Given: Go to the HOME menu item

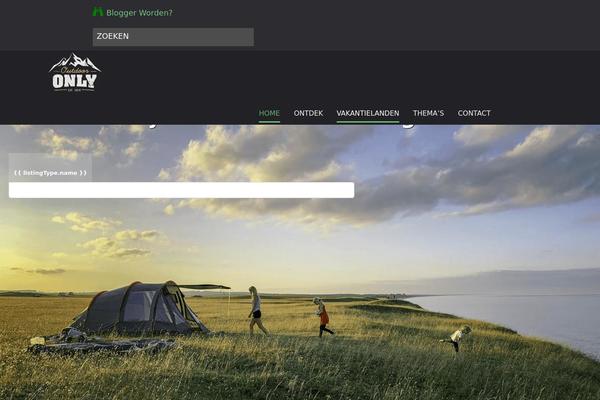Looking at the screenshot, I should click(x=269, y=113).
